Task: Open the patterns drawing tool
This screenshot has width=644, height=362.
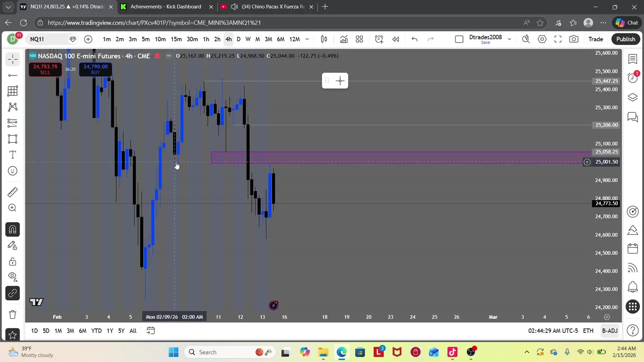Action: [x=13, y=107]
